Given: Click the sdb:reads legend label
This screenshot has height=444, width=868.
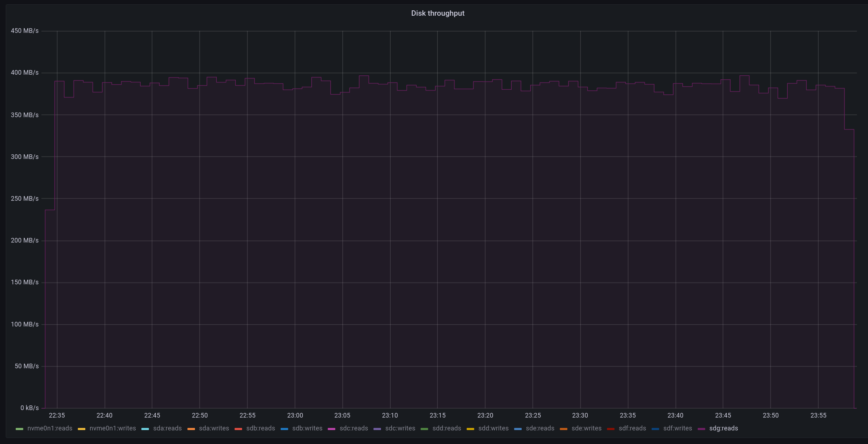Looking at the screenshot, I should [260, 428].
